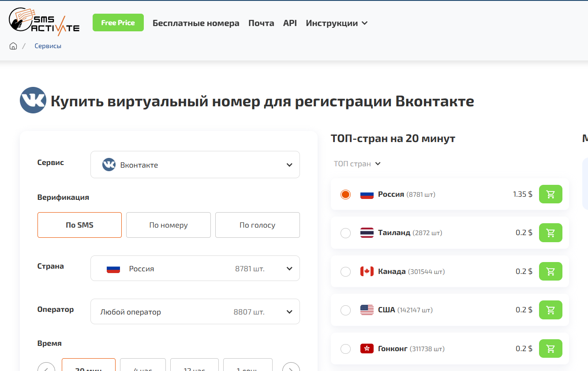Open the Страна dropdown showing Россия

(195, 268)
